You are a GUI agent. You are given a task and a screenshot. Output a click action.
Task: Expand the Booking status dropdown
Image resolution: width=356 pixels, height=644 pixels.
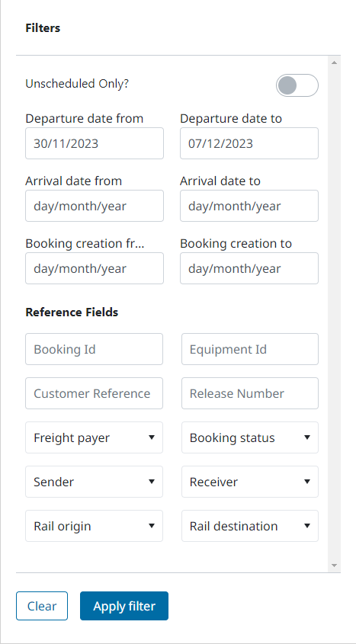249,437
